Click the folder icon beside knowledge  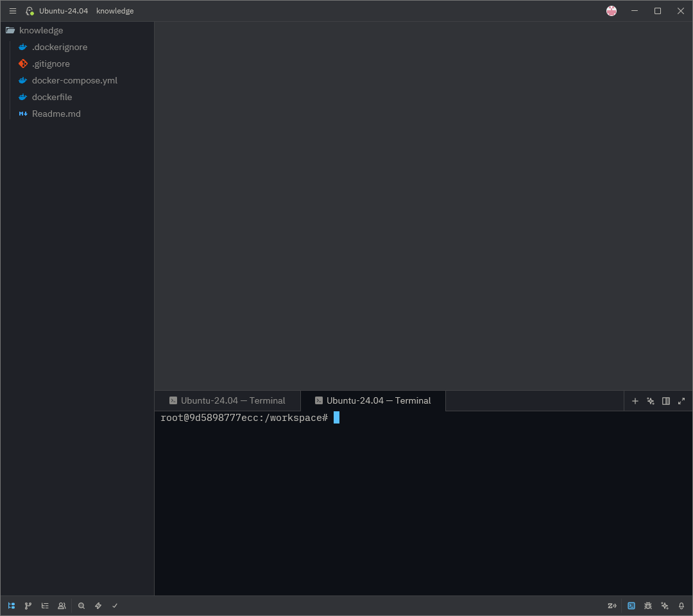coord(10,31)
